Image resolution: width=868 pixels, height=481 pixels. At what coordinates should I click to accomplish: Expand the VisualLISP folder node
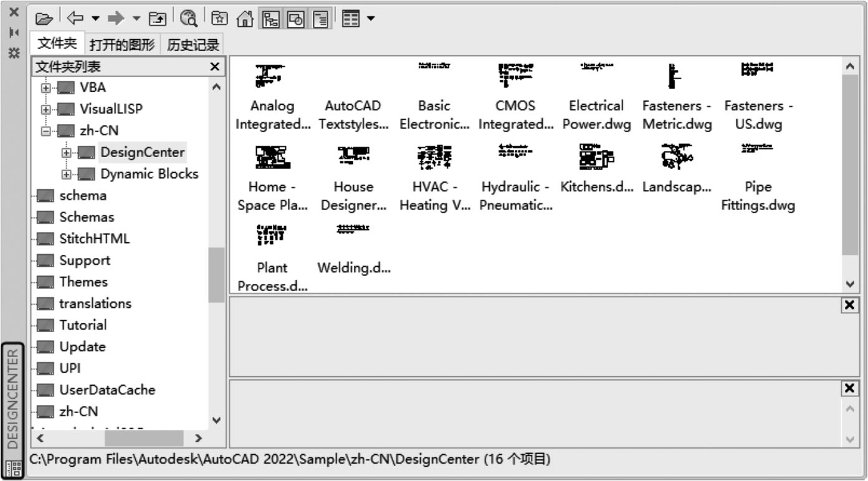pyautogui.click(x=46, y=109)
